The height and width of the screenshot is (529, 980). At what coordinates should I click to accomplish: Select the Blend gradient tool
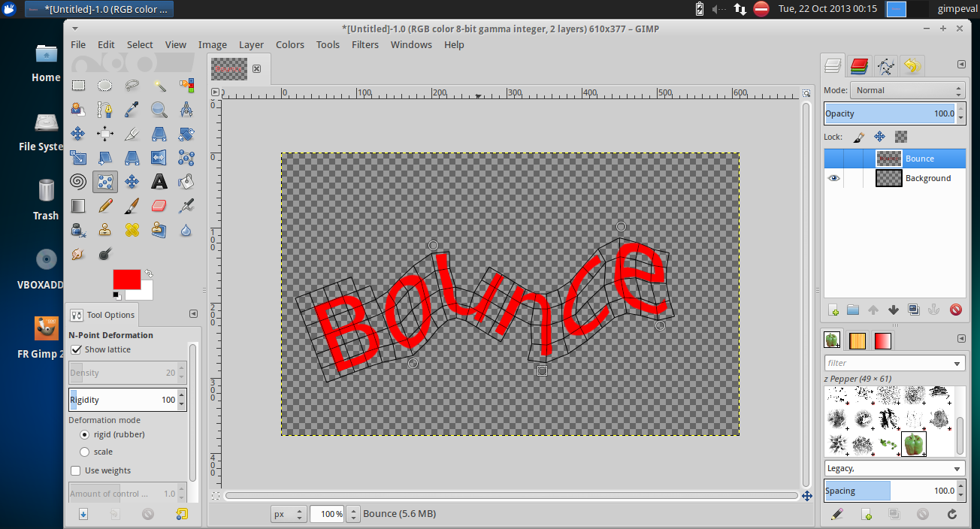(78, 205)
